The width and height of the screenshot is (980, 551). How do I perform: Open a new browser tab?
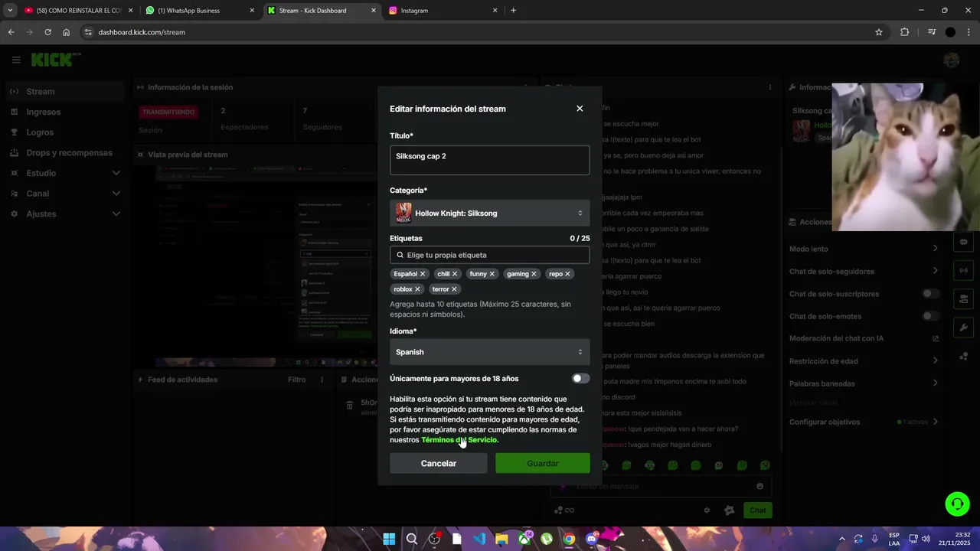(513, 11)
